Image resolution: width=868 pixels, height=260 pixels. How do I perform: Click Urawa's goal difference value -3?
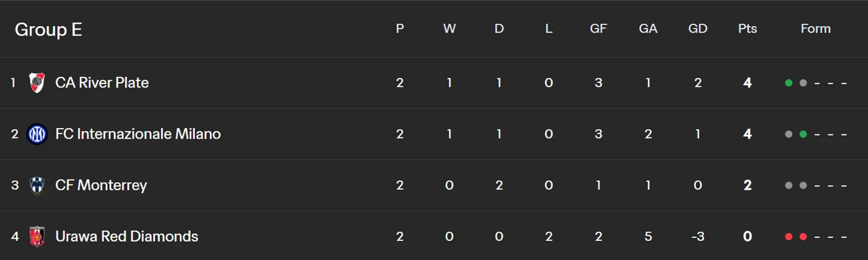point(697,236)
